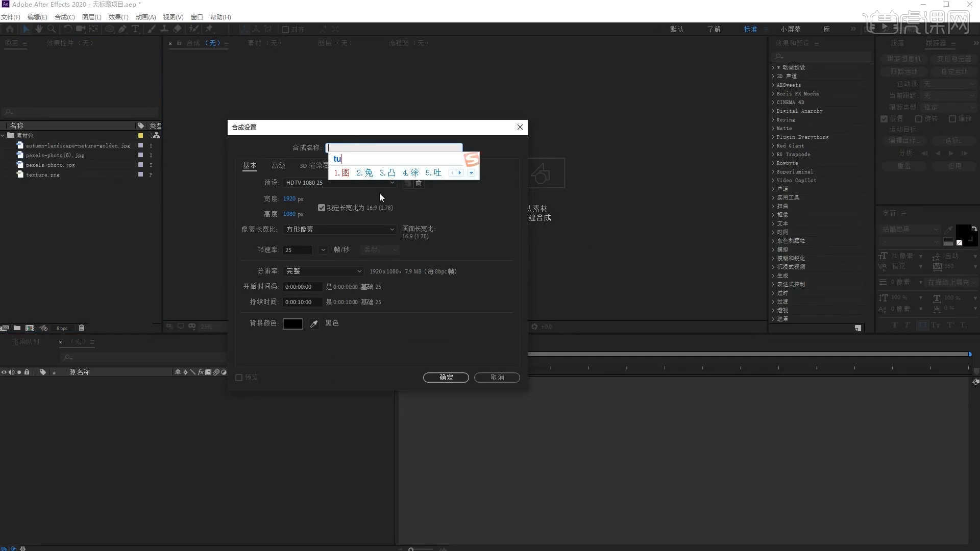Delete the preset with trash icon

click(x=419, y=183)
